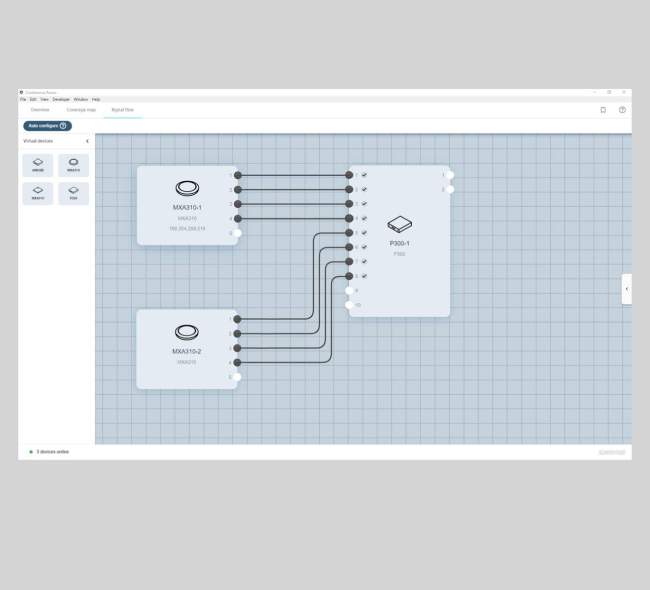650x590 pixels.
Task: Select MXA310-1 output port 2
Action: click(x=238, y=189)
